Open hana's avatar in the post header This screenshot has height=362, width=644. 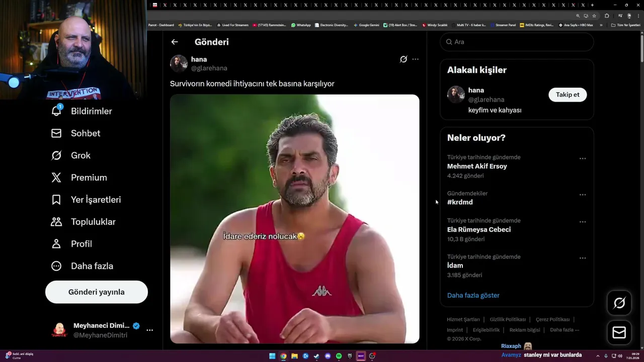[179, 63]
